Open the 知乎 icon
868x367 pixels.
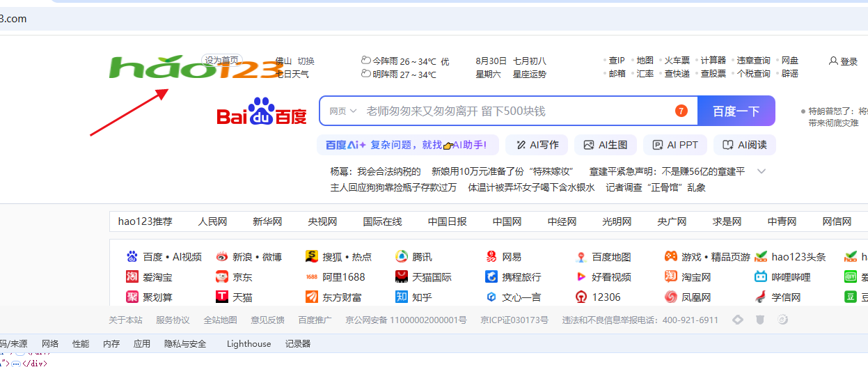click(402, 297)
